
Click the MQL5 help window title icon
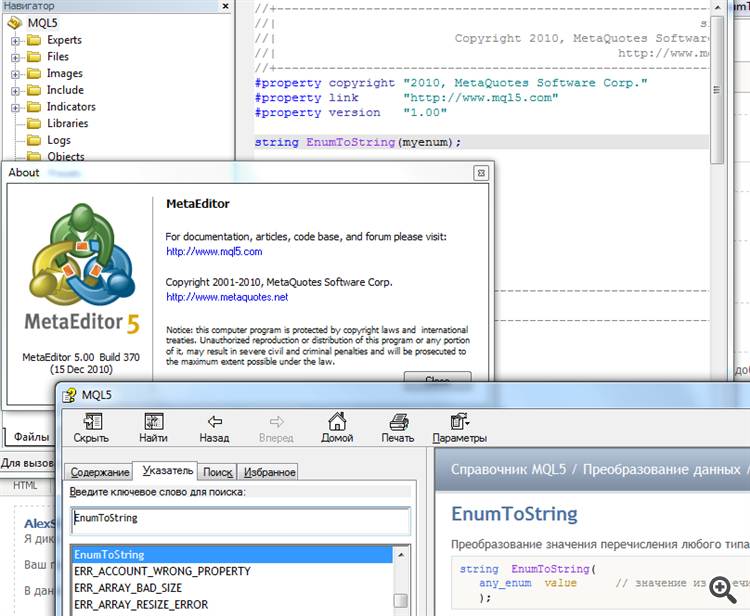[69, 395]
